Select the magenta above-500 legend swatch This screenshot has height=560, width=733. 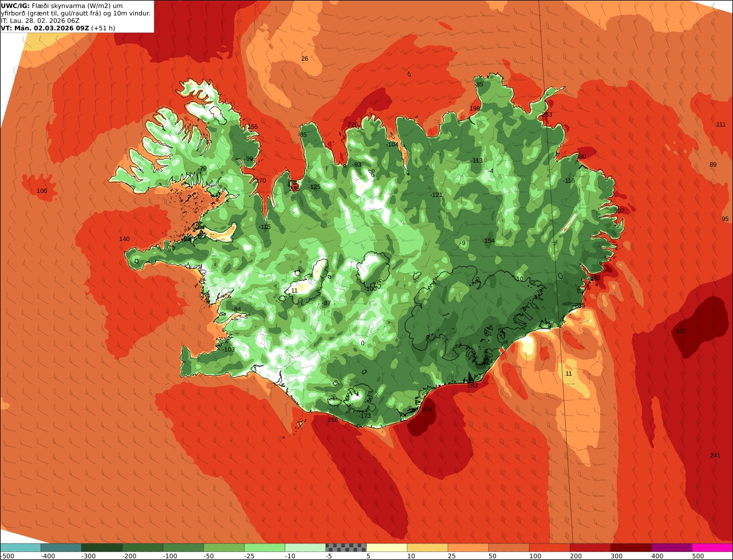click(x=712, y=547)
